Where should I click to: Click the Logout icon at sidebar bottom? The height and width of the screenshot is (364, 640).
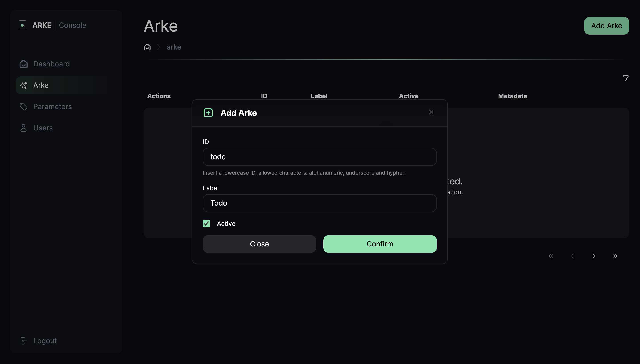click(24, 340)
